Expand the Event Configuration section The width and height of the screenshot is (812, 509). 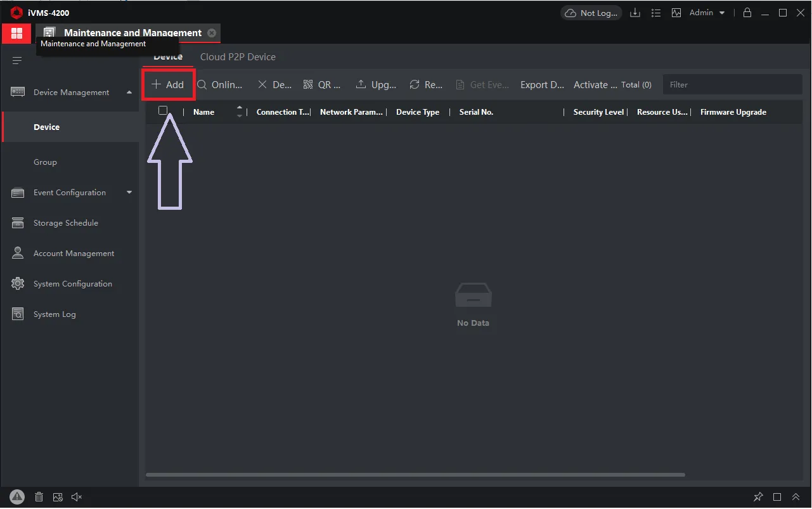click(129, 193)
